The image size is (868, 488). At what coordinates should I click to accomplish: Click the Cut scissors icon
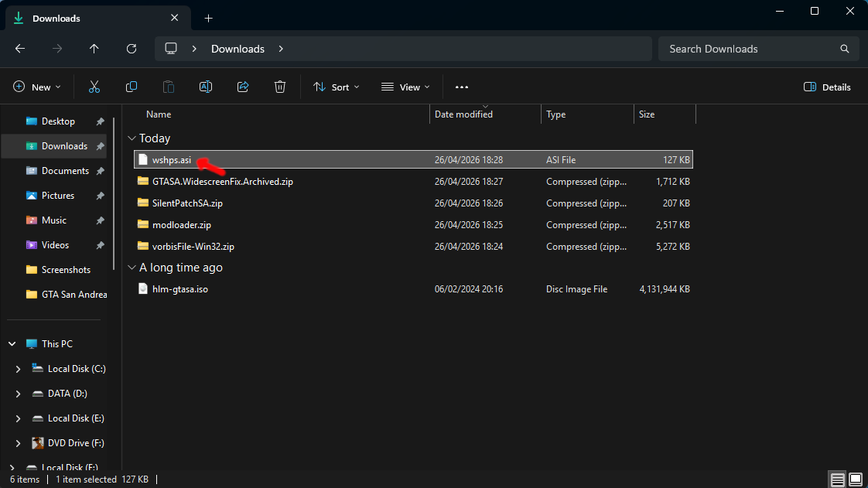[x=94, y=87]
